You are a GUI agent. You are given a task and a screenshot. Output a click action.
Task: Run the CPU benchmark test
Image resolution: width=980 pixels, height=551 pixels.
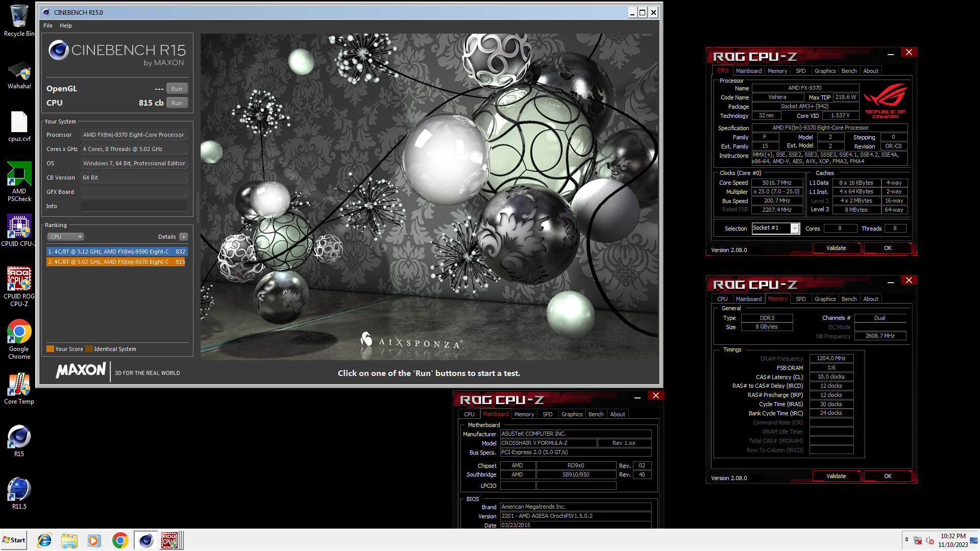coord(177,103)
